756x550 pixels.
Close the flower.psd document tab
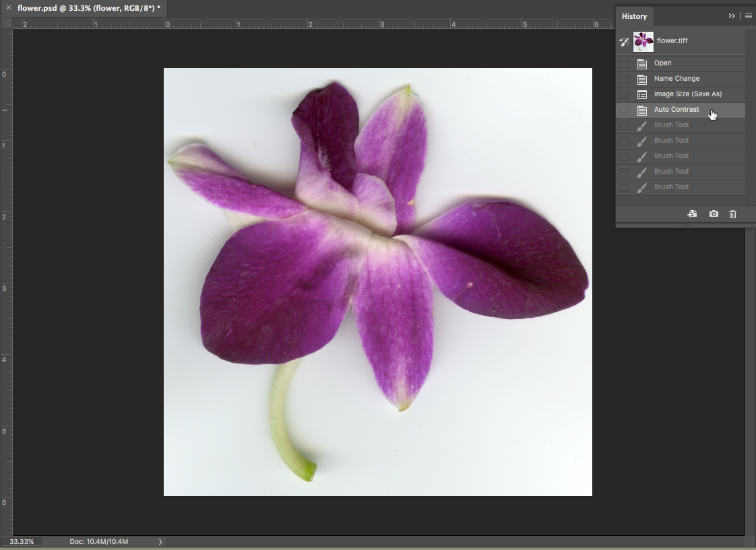[8, 8]
